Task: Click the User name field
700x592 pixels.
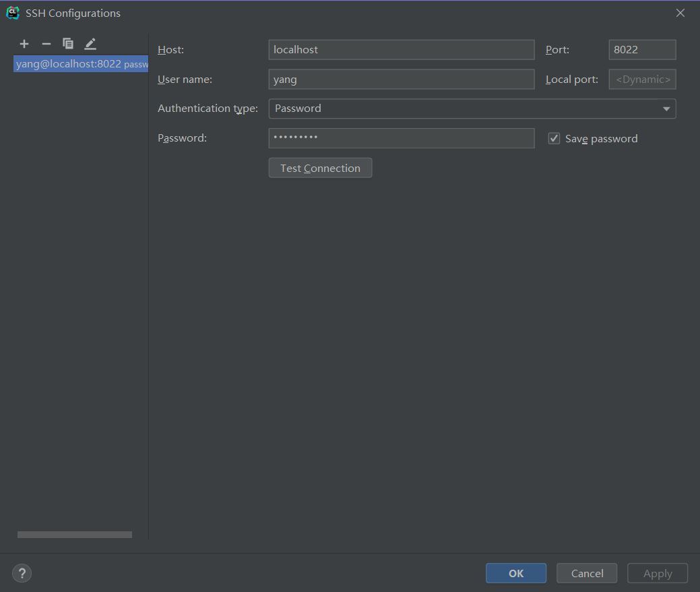Action: 402,79
